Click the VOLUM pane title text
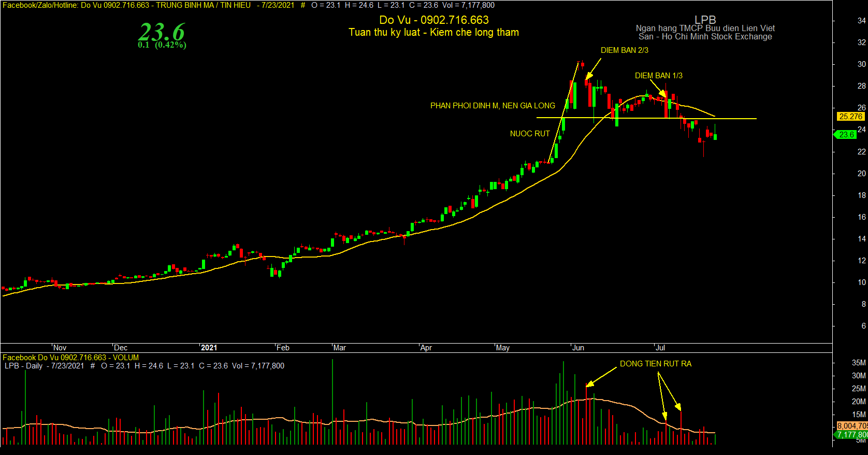 (x=126, y=358)
